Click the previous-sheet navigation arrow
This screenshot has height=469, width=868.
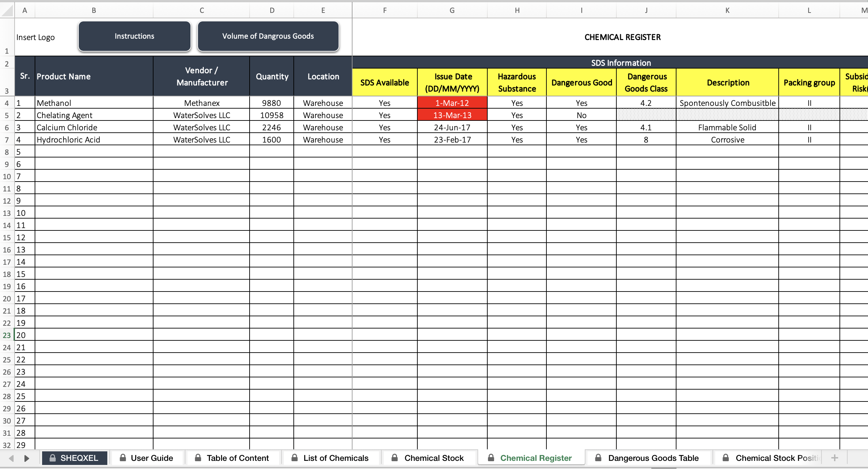(x=12, y=458)
